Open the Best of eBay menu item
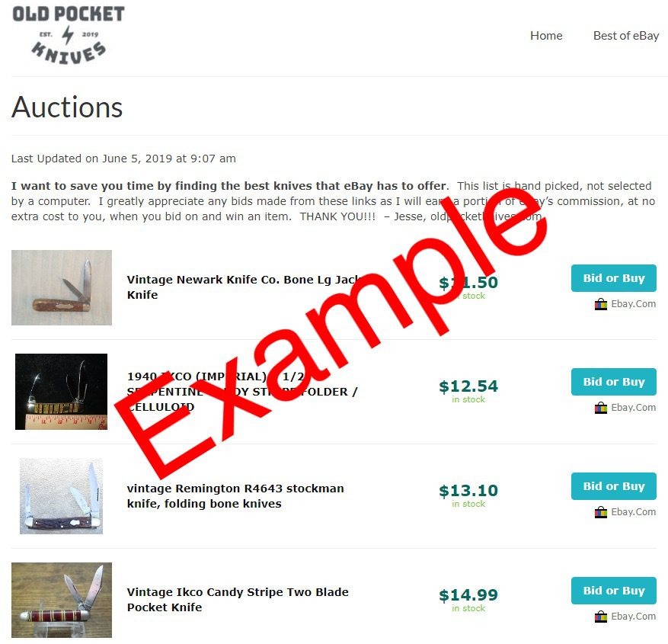This screenshot has height=644, width=668. (x=626, y=36)
